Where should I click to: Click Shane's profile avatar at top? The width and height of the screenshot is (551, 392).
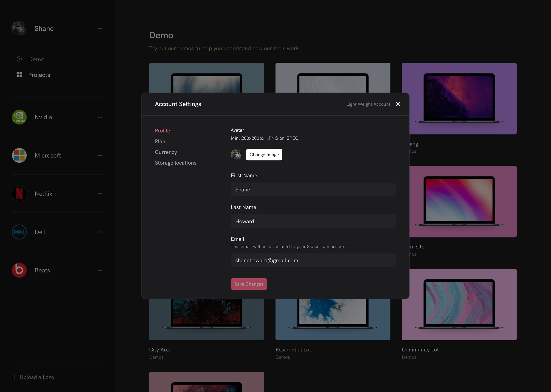[19, 28]
